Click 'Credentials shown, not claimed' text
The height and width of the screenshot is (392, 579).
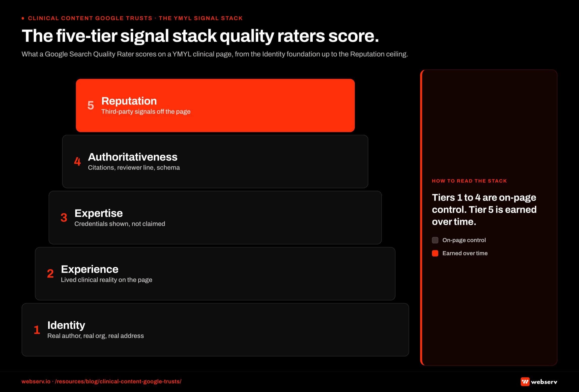click(120, 224)
